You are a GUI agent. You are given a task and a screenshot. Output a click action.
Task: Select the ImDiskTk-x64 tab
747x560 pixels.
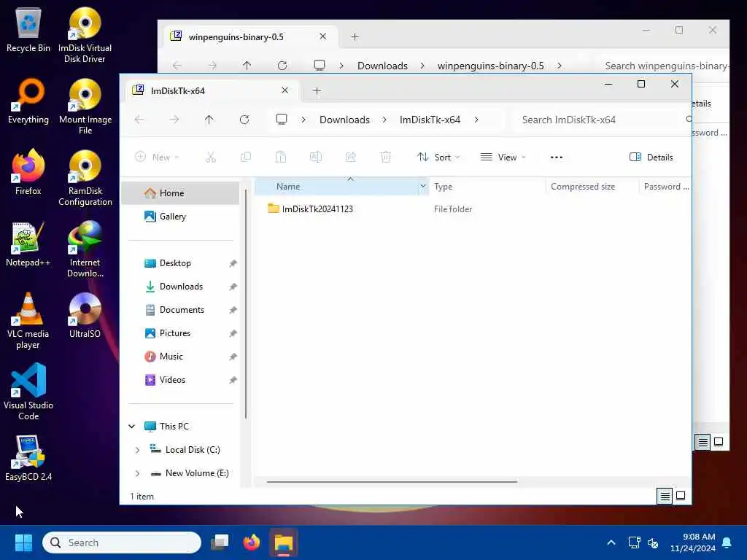click(x=212, y=90)
